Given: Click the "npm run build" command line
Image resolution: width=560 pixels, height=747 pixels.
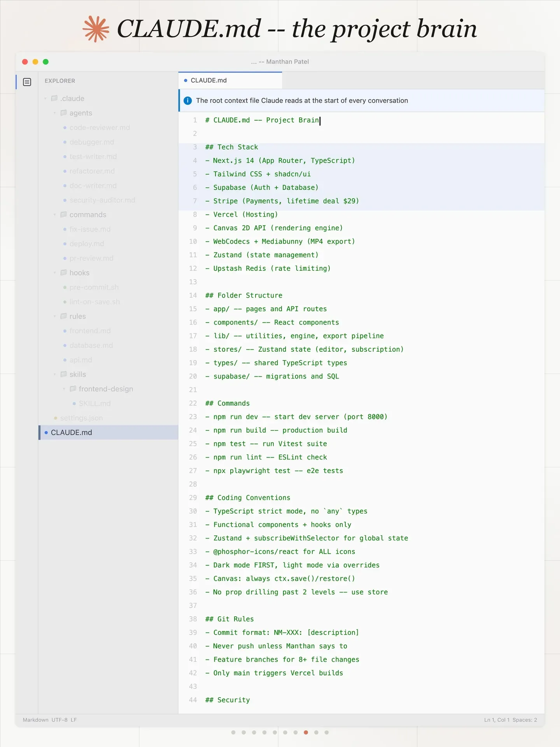Looking at the screenshot, I should [x=276, y=430].
